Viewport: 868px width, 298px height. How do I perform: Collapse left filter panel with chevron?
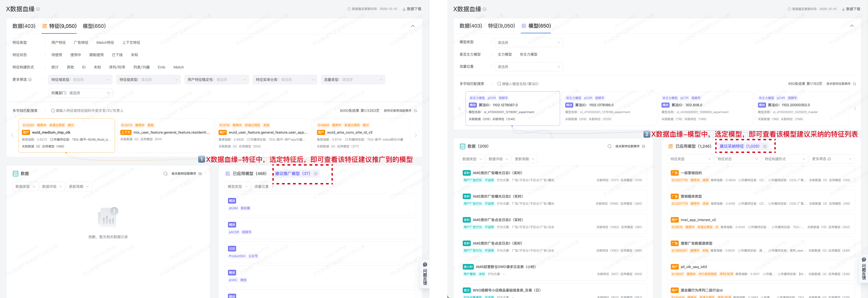click(x=413, y=26)
